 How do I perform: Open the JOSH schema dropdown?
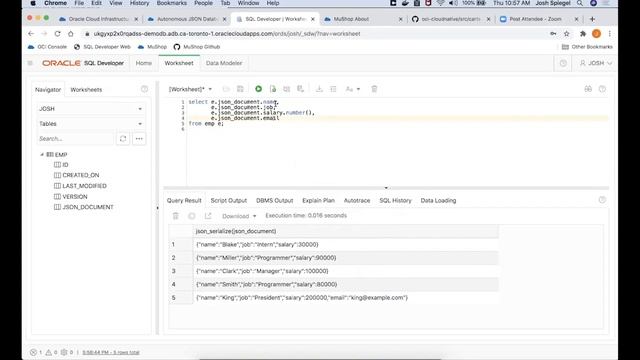click(91, 109)
